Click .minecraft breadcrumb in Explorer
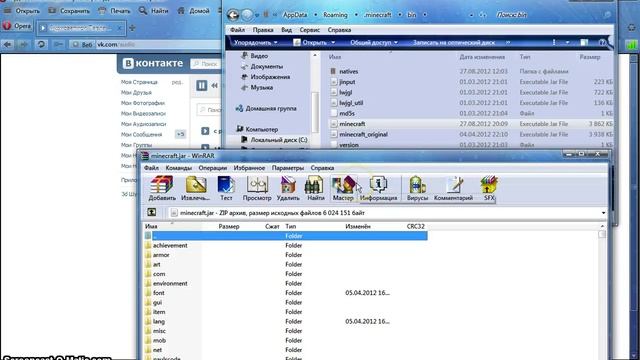Screen dimensions: 640x360 (378, 15)
